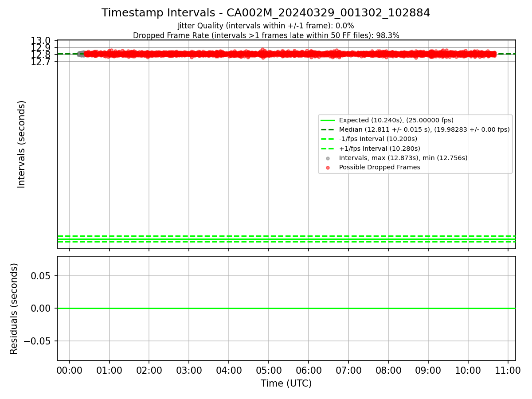Click the 10:00 x-axis tick label
The height and width of the screenshot is (399, 532).
tap(468, 370)
